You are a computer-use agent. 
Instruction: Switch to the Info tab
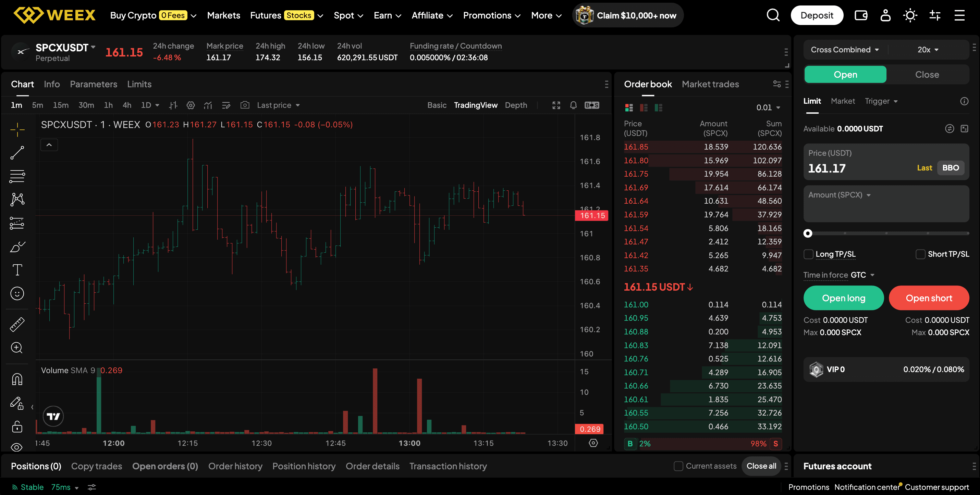click(x=52, y=84)
